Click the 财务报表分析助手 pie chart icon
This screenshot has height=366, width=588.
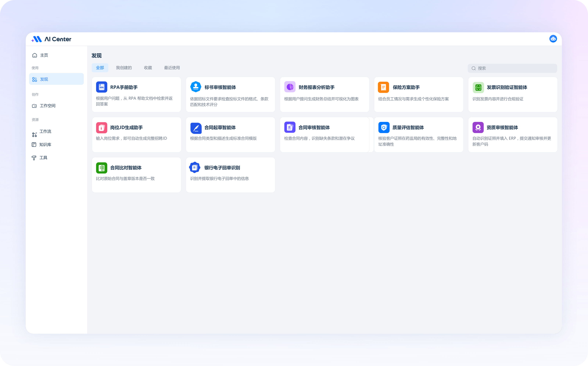point(290,87)
